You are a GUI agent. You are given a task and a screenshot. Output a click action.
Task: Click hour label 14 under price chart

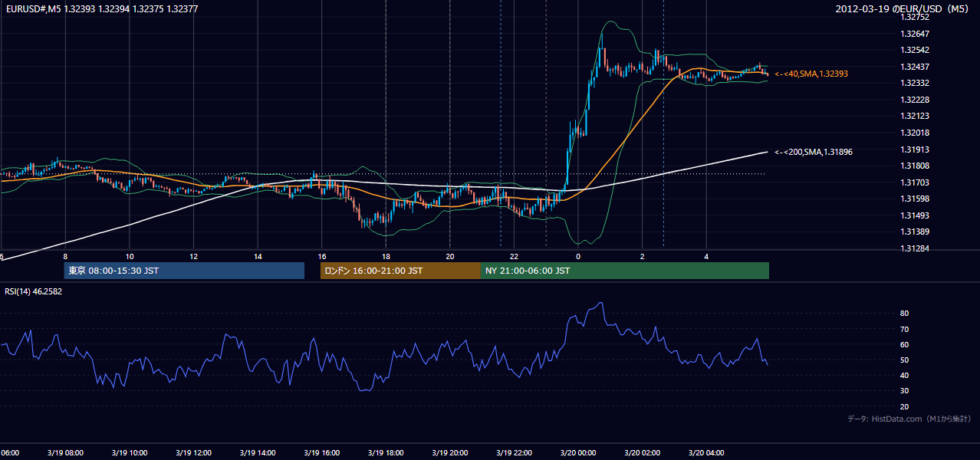coord(258,257)
